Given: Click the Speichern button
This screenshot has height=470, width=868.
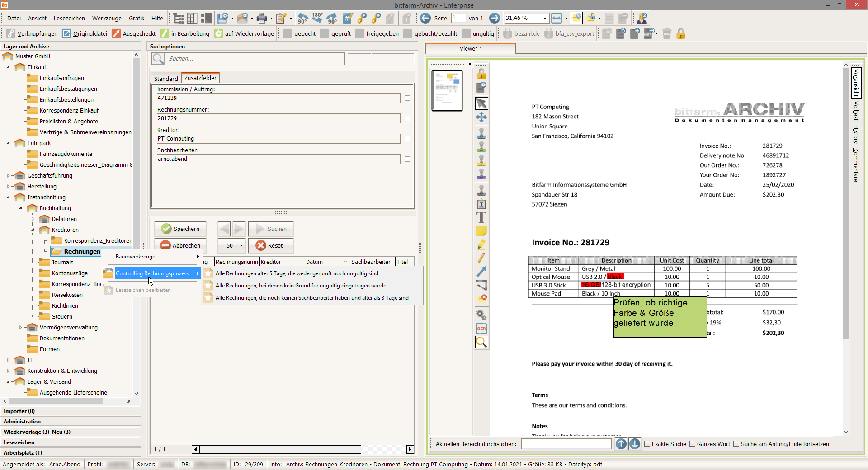Looking at the screenshot, I should (x=180, y=229).
